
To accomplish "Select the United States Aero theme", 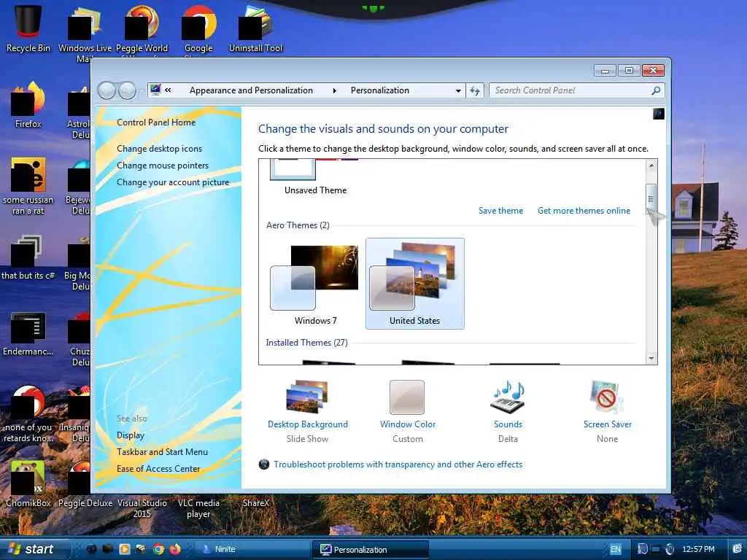I will coord(414,284).
